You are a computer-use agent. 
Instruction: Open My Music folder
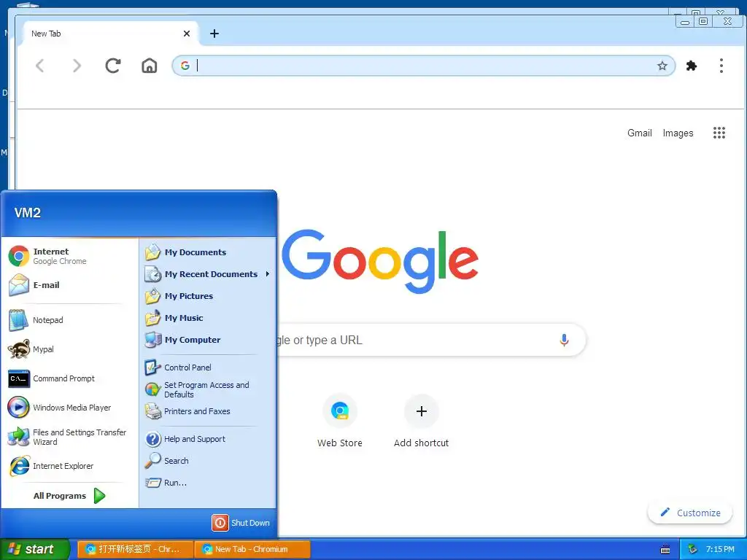[208, 318]
